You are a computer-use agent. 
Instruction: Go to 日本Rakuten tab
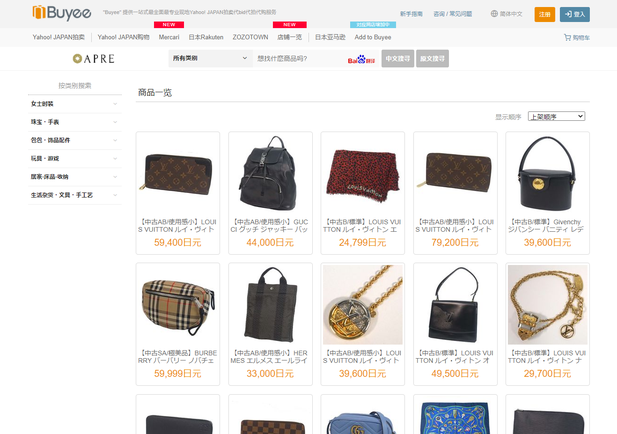click(x=206, y=37)
